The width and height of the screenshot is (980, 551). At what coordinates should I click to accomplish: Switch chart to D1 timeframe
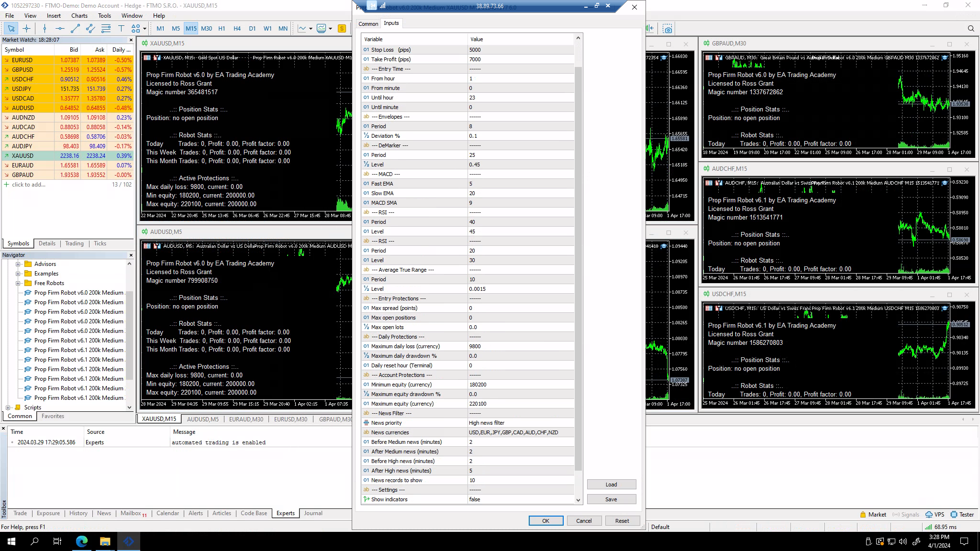[252, 28]
